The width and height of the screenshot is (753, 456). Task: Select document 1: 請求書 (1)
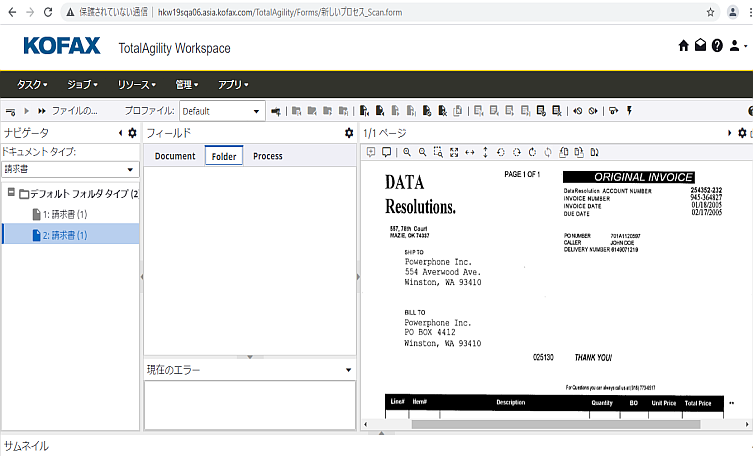[60, 214]
